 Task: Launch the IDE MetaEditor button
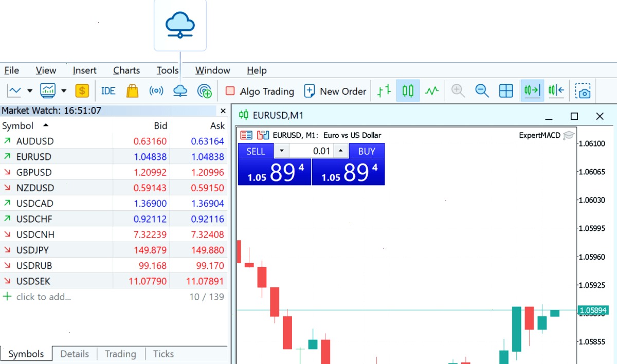(x=108, y=91)
